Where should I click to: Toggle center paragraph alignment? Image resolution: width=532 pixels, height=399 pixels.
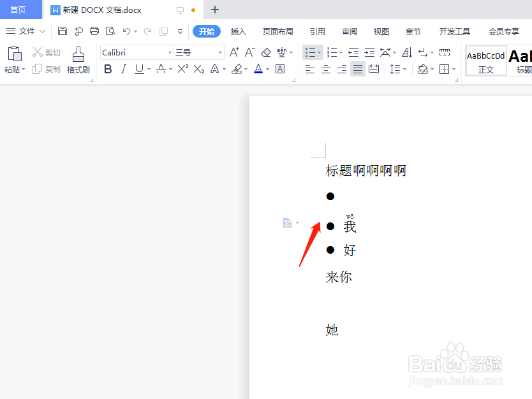(x=326, y=69)
